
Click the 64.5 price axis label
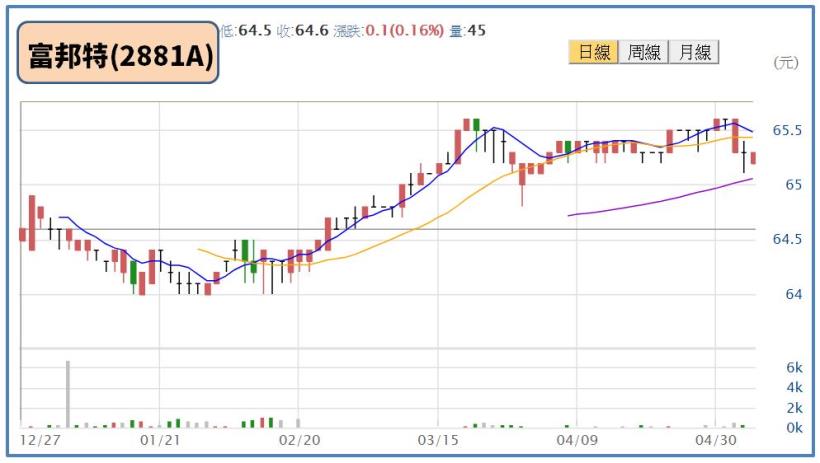pyautogui.click(x=787, y=239)
